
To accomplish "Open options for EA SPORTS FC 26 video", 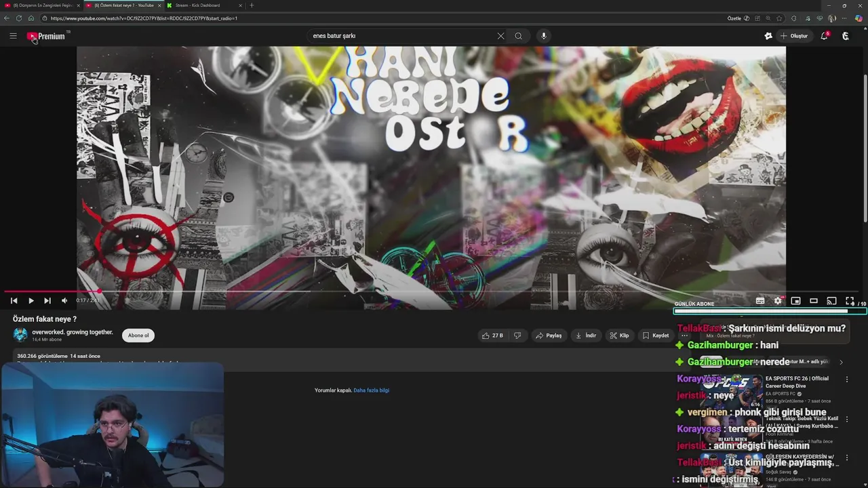I will pos(846,380).
